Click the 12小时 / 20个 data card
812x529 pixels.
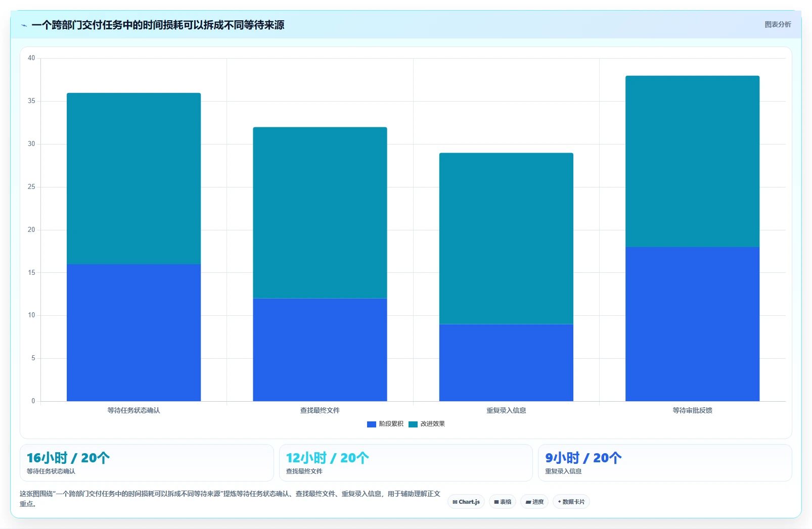tap(406, 463)
